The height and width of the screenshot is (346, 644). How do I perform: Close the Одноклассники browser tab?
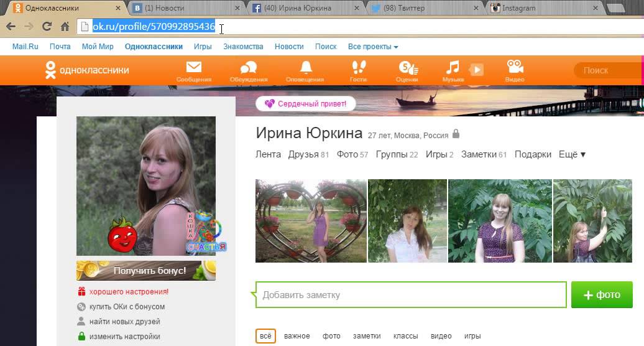click(x=118, y=8)
